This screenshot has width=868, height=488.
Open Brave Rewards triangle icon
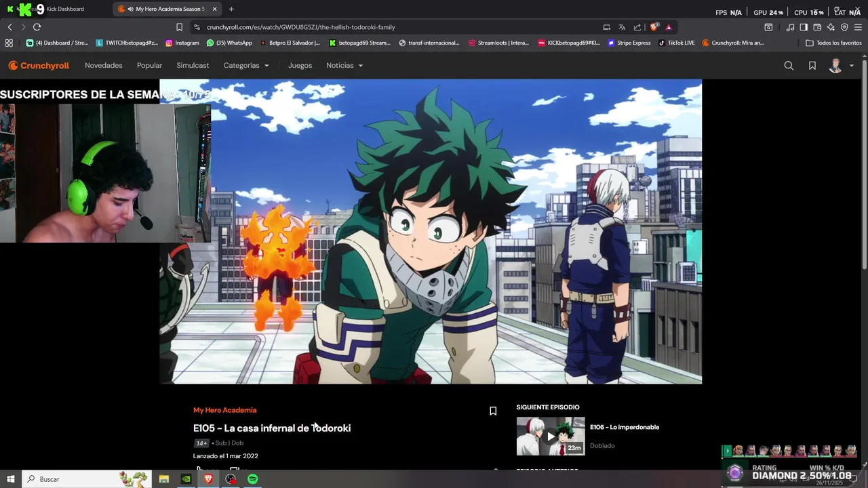point(669,27)
